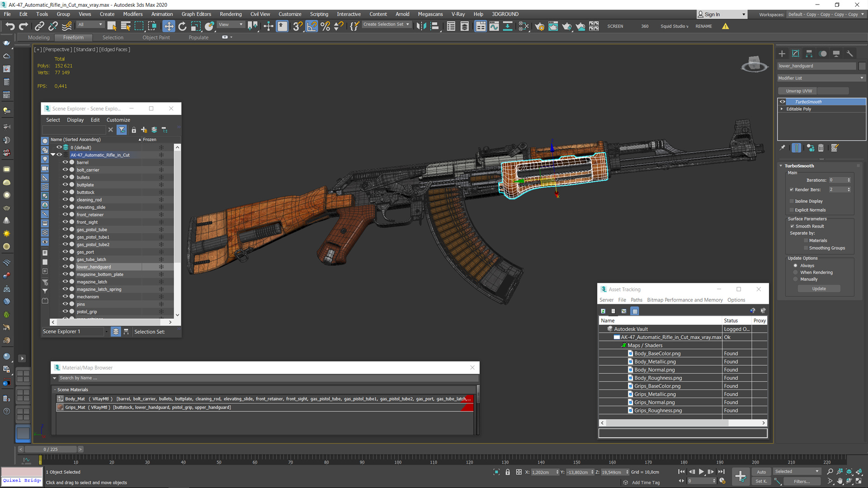Activate the Select and Move tool
This screenshot has width=868, height=488.
(169, 26)
